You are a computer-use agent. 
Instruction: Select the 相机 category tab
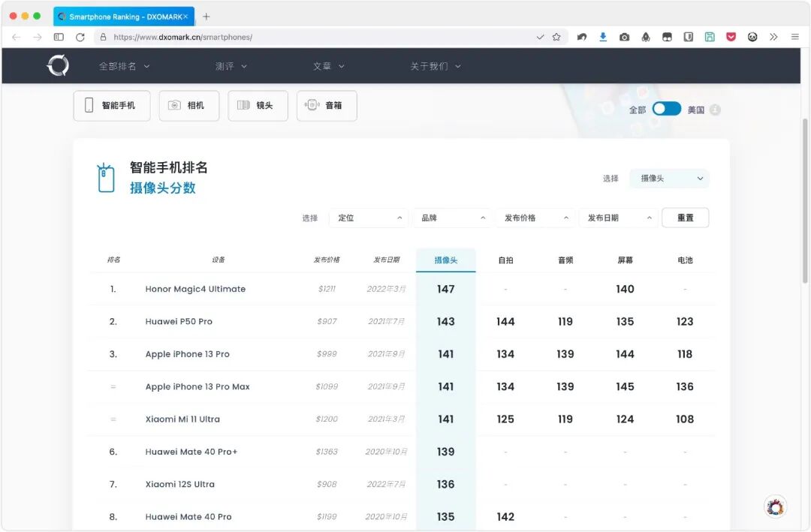pos(189,106)
